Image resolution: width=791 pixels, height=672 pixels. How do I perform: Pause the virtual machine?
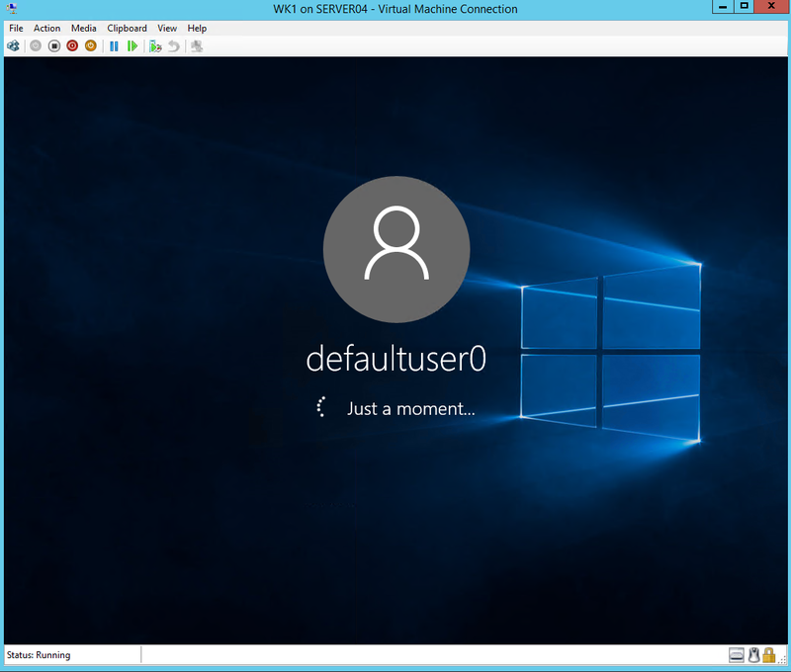[114, 45]
